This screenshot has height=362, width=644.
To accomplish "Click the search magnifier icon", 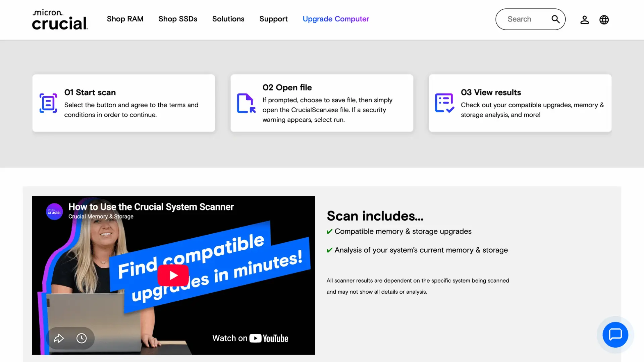I will pyautogui.click(x=555, y=19).
